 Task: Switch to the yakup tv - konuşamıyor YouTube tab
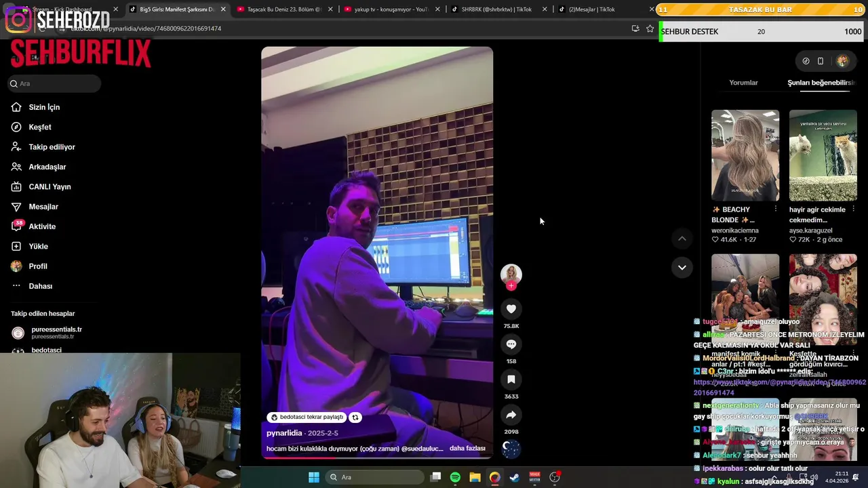pyautogui.click(x=390, y=9)
